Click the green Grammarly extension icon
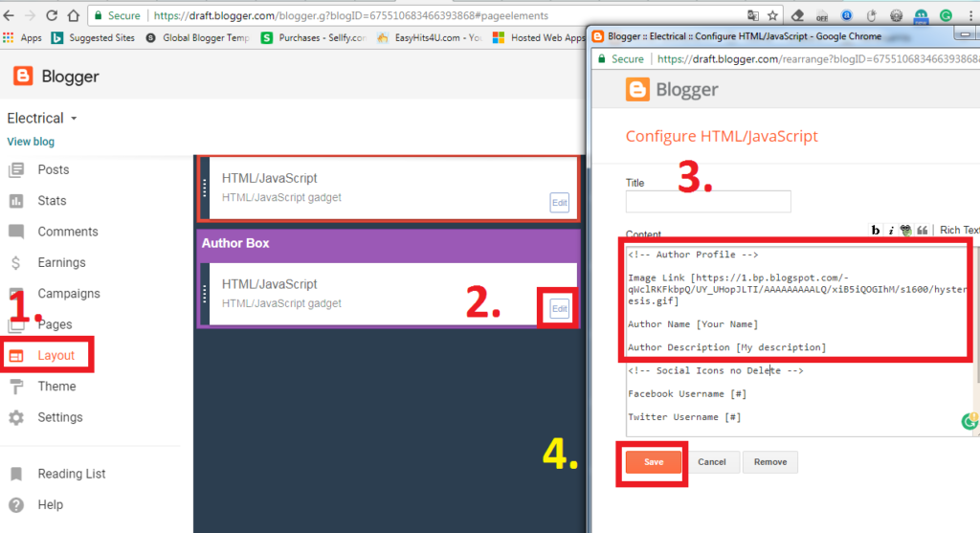Image resolution: width=980 pixels, height=533 pixels. (x=947, y=15)
